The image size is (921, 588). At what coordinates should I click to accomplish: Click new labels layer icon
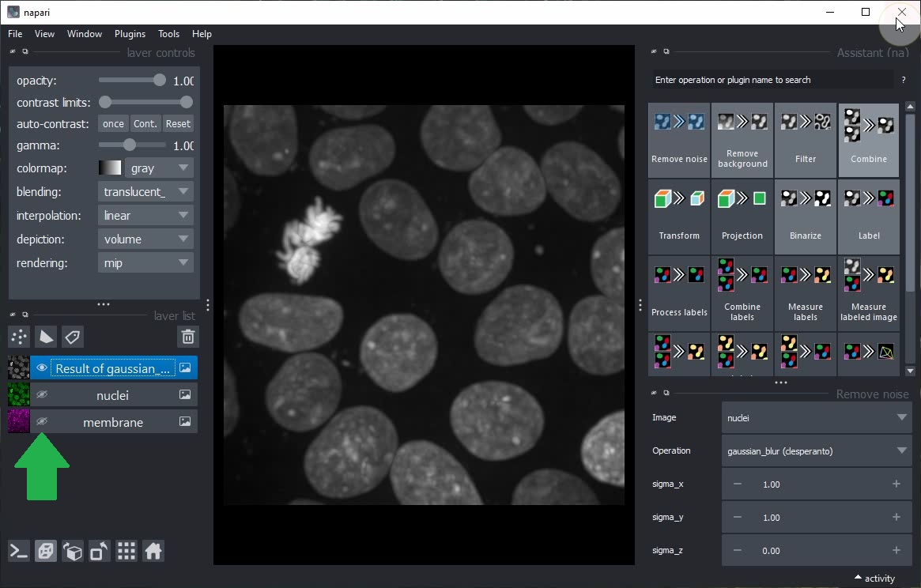pos(73,337)
